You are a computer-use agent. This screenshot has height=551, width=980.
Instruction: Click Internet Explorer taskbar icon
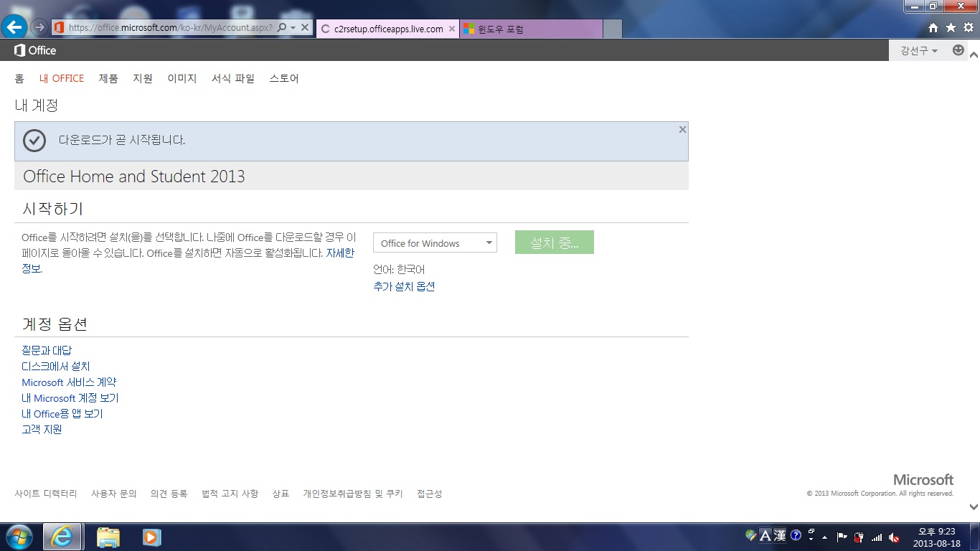[x=62, y=537]
